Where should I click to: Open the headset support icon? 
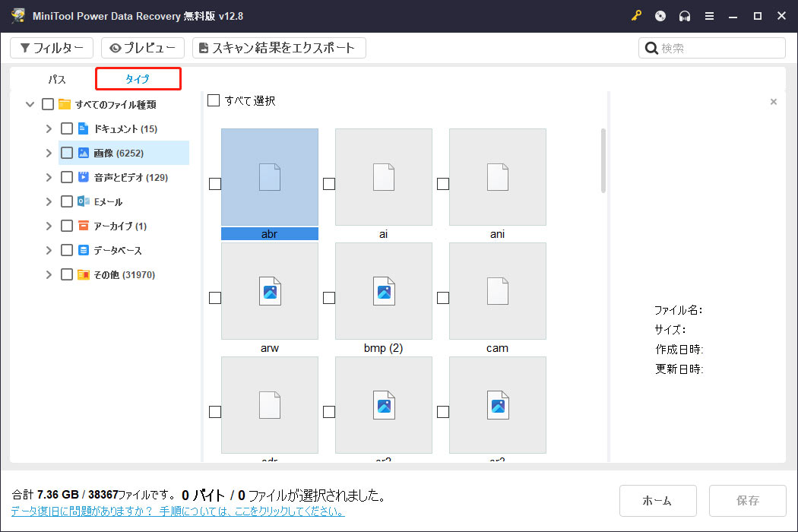[x=684, y=15]
